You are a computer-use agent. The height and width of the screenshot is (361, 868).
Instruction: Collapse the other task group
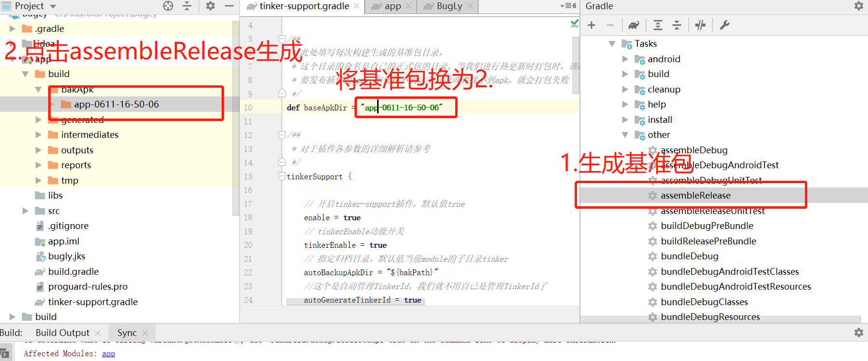click(x=625, y=135)
